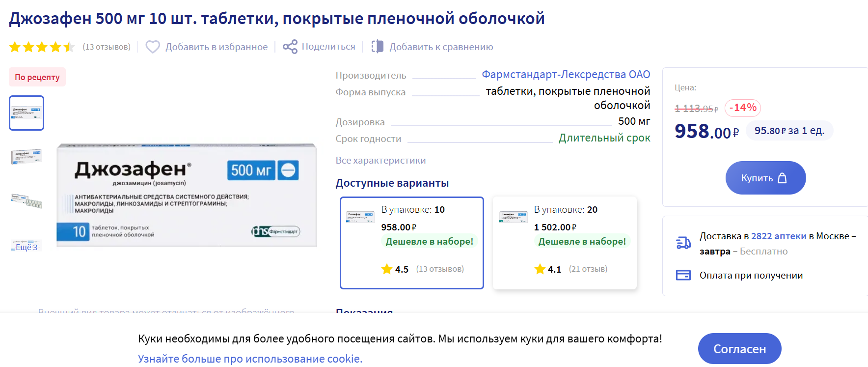Choose variant with 20 tablets per pack
The image size is (868, 367).
(565, 243)
